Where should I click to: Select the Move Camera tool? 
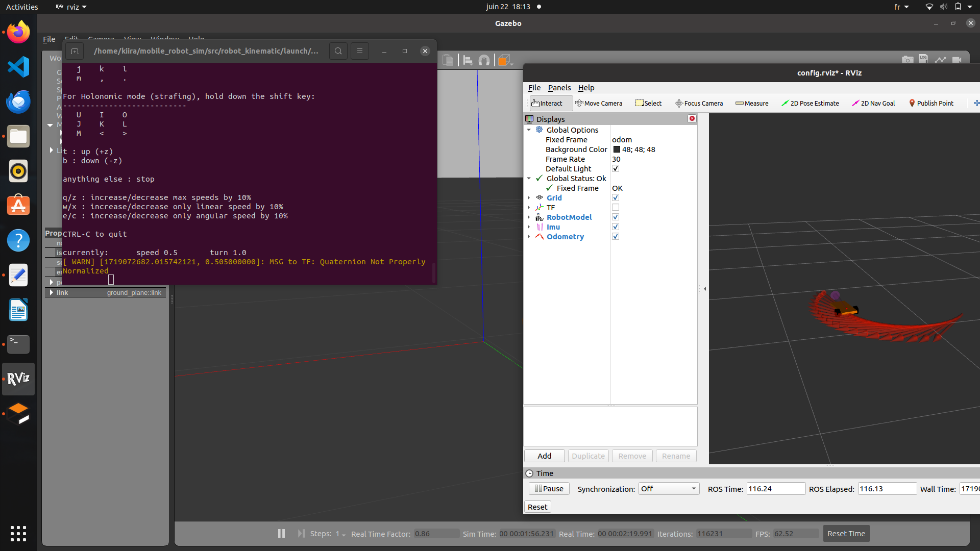click(599, 103)
